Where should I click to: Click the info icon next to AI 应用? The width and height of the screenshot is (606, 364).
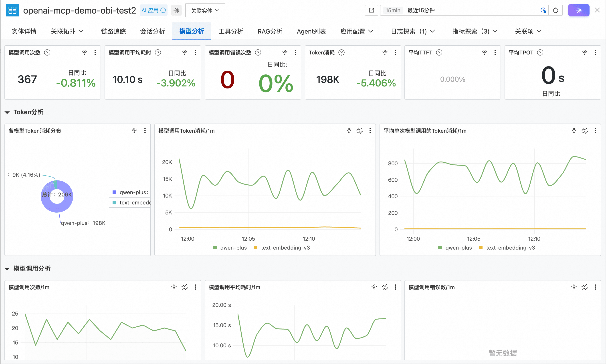163,10
